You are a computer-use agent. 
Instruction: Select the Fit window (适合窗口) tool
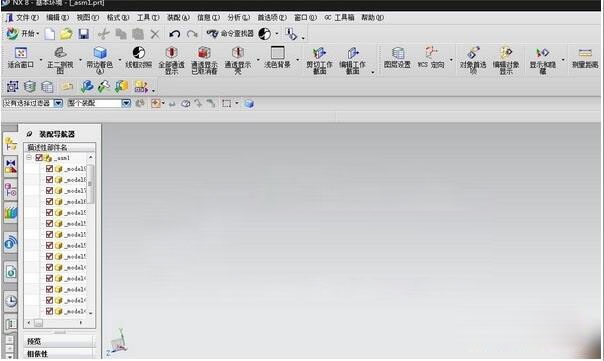tap(21, 57)
